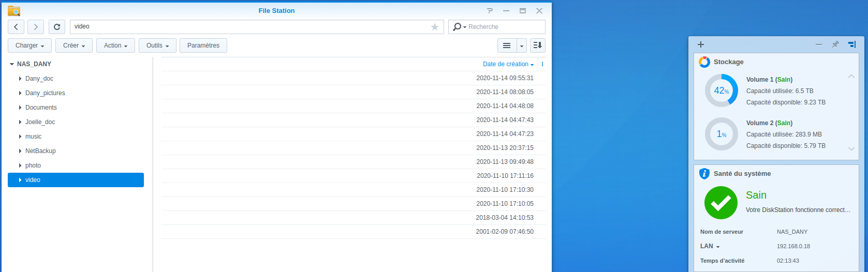
Task: Open the Charger menu
Action: (x=30, y=46)
